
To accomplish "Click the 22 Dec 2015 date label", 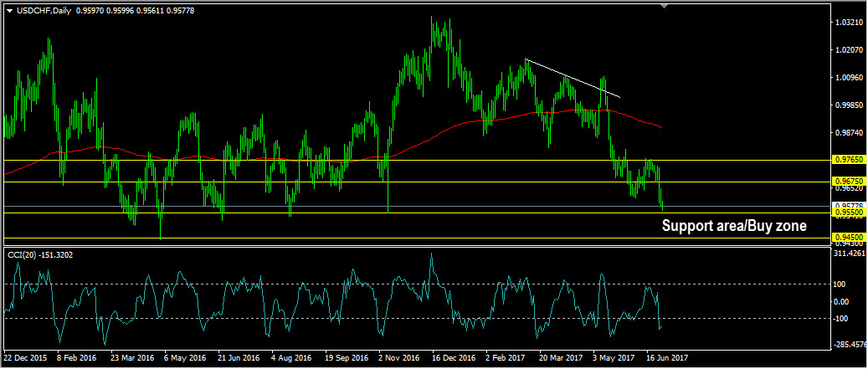I will click(27, 357).
